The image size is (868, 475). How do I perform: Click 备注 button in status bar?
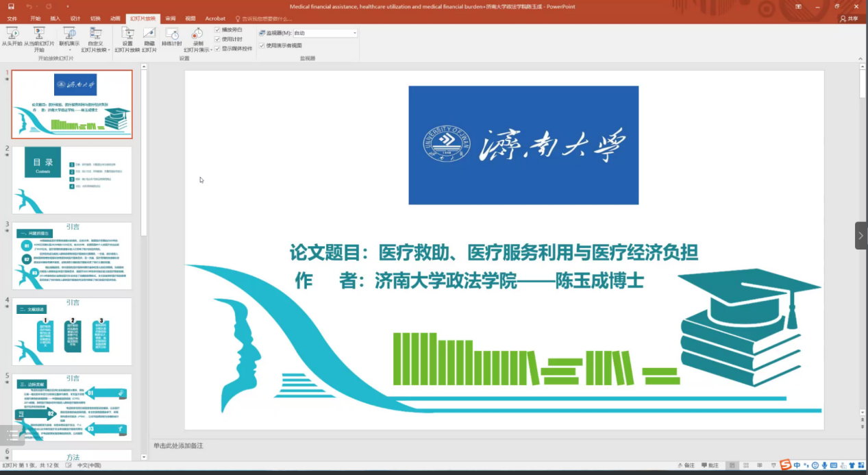pos(685,465)
